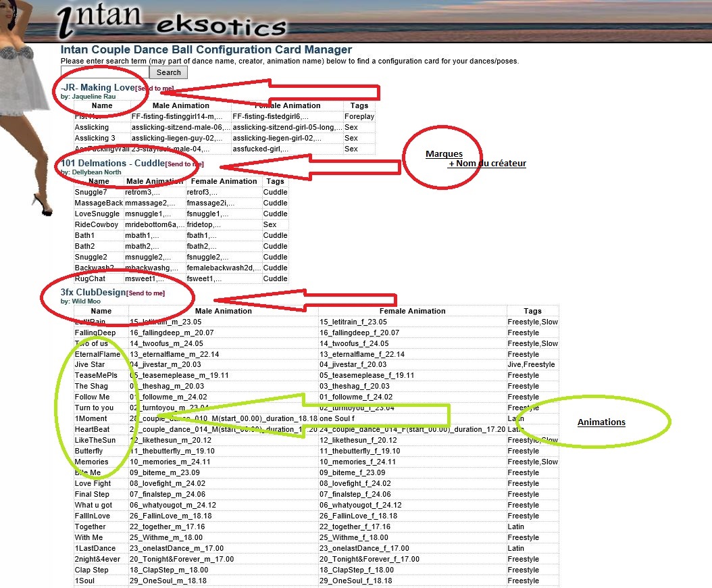Focus the search term input field

click(105, 72)
